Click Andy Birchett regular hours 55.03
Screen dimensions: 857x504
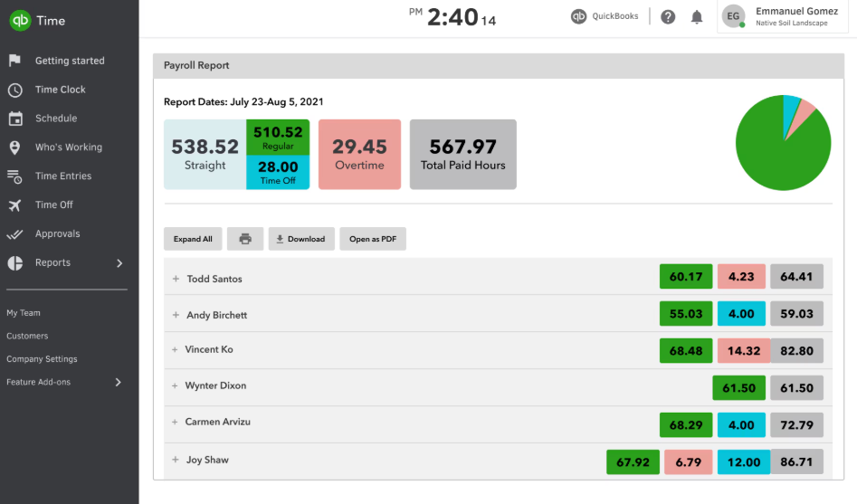(686, 314)
